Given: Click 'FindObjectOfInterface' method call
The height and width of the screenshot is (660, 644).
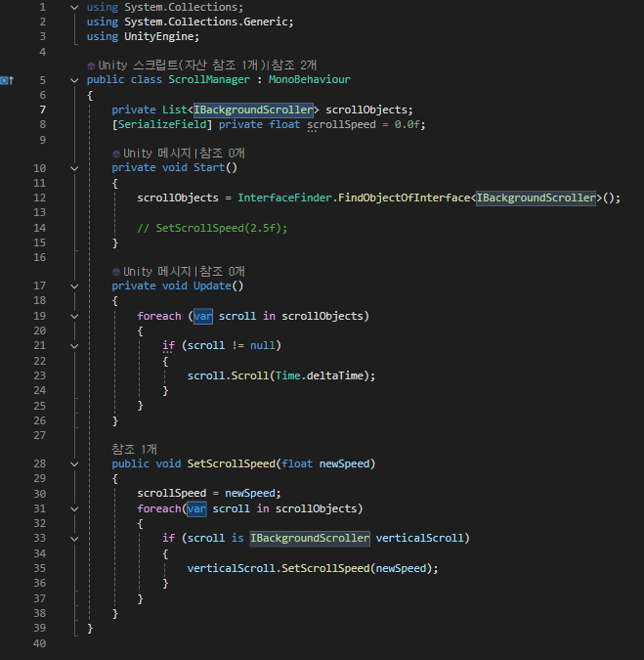Looking at the screenshot, I should 404,198.
